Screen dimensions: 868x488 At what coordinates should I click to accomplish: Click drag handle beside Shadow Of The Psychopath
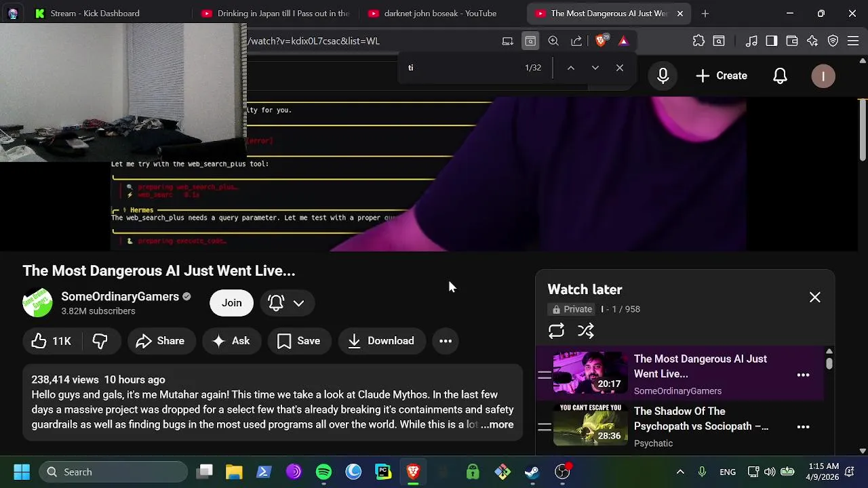click(545, 427)
